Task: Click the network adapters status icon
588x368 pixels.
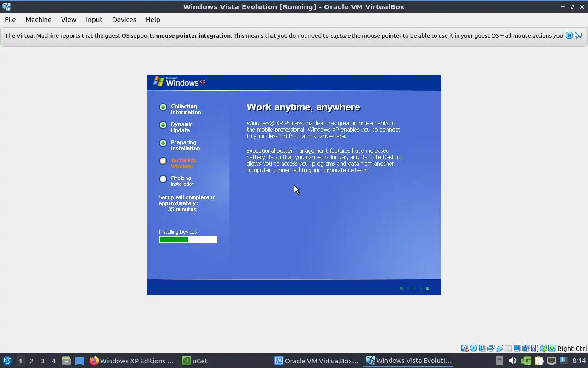Action: pyautogui.click(x=491, y=348)
